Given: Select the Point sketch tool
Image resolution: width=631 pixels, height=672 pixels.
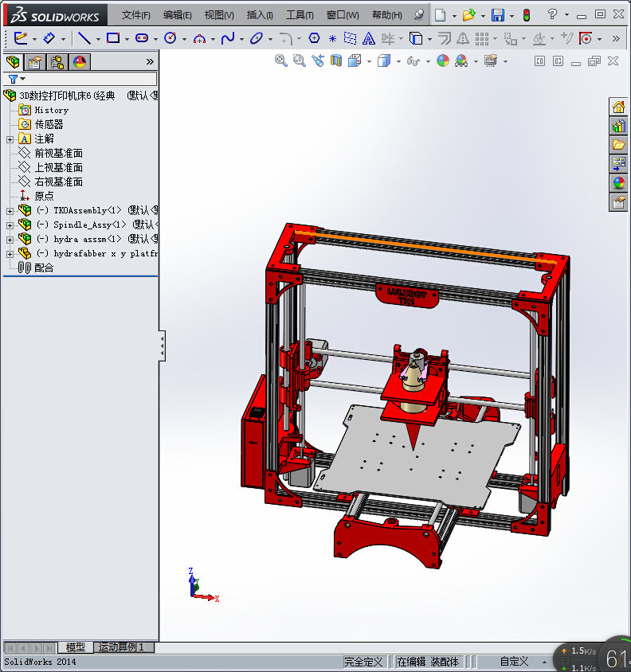Looking at the screenshot, I should click(332, 38).
